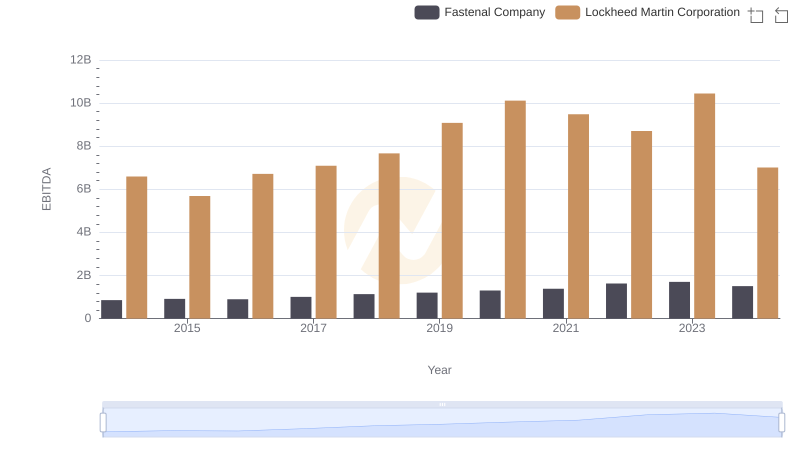Click the top grip of the zoom slider
Screen dimensions: 800x461
442,404
